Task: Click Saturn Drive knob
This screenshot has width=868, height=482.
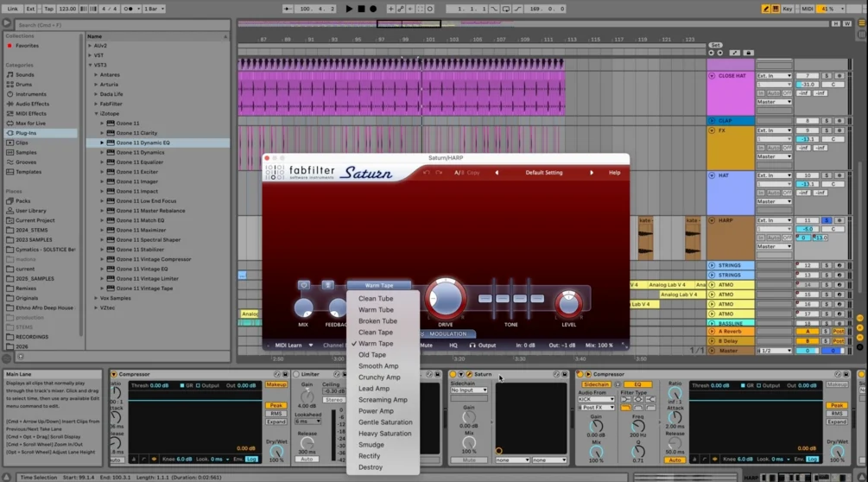Action: pos(446,299)
